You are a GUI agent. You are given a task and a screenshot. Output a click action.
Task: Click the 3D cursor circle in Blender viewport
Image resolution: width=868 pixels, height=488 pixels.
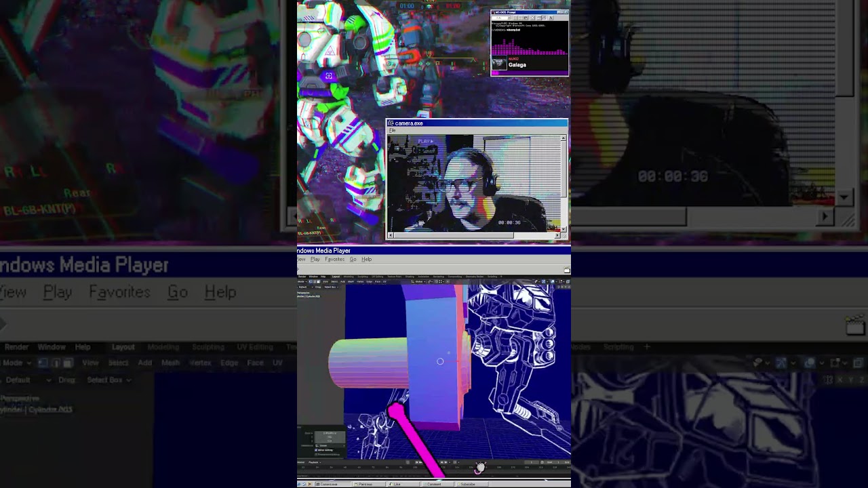[440, 361]
